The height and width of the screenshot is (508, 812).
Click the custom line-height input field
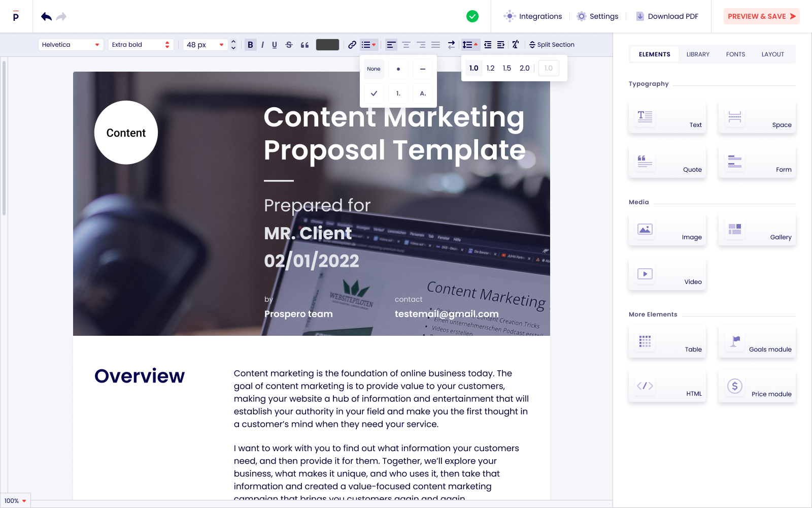549,68
